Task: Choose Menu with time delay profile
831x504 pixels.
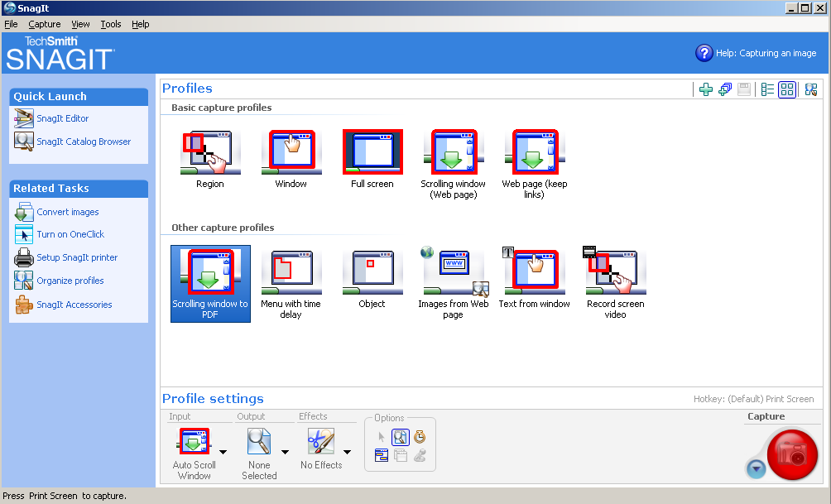Action: pos(291,284)
